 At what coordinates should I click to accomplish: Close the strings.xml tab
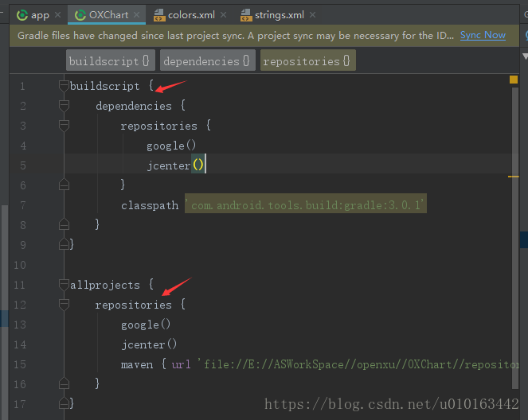[312, 15]
